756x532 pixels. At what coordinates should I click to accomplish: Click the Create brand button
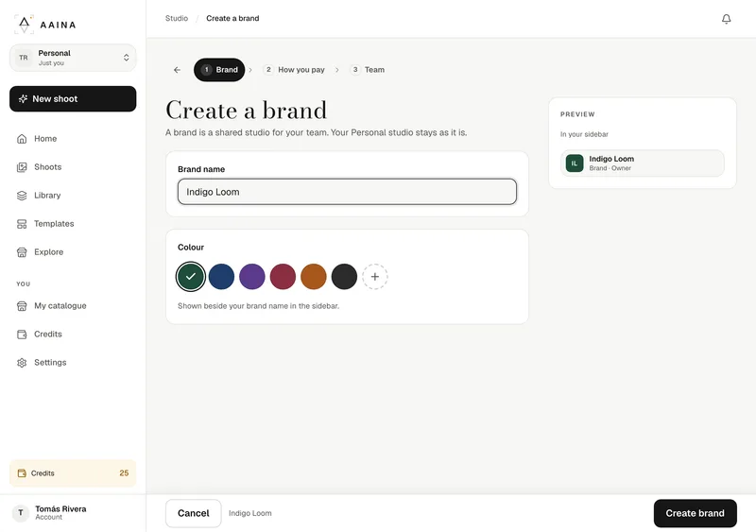695,513
